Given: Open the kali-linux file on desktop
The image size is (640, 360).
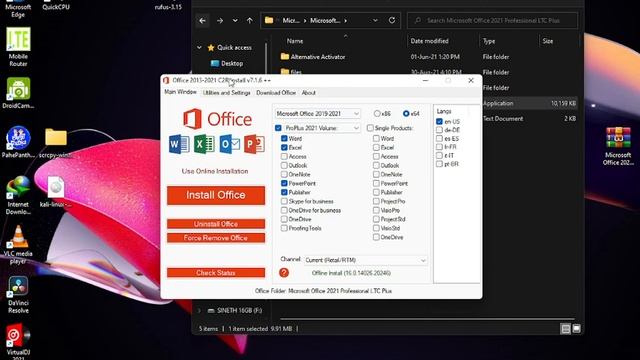Looking at the screenshot, I should click(x=56, y=192).
